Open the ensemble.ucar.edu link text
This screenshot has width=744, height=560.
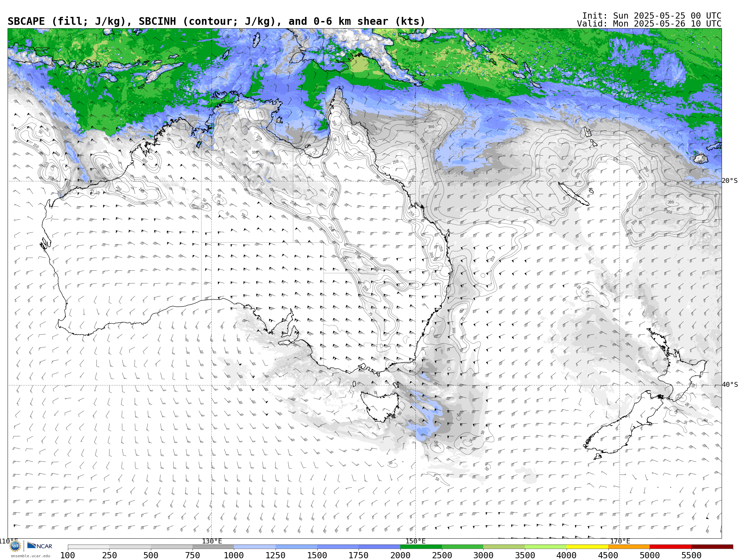[x=30, y=556]
